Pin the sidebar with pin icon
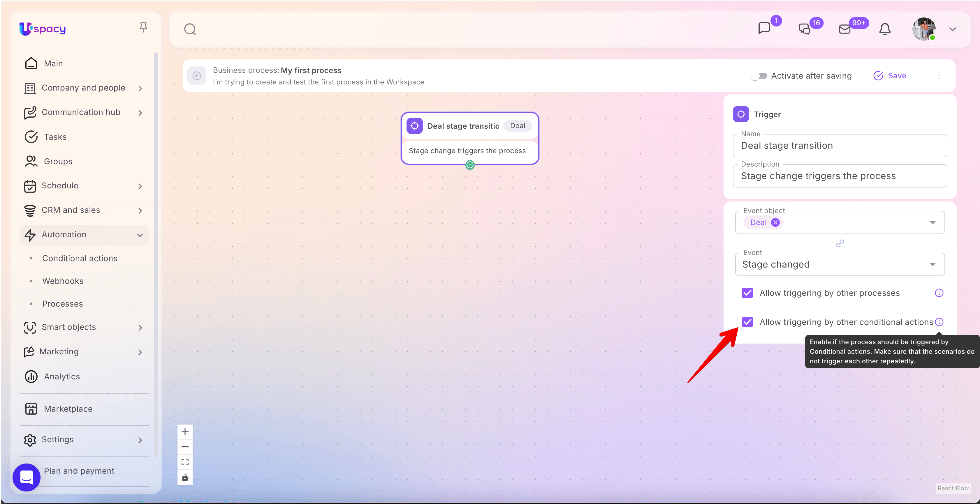Screen dimensions: 980x504 (x=143, y=27)
